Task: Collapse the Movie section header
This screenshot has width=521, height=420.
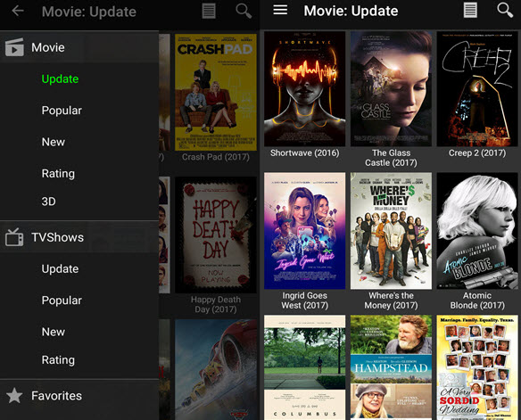Action: 79,47
